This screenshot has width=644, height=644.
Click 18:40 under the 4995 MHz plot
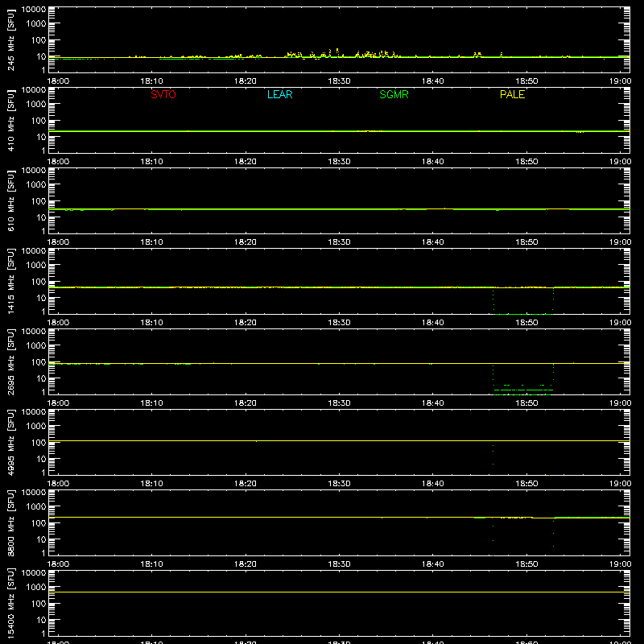pyautogui.click(x=433, y=484)
